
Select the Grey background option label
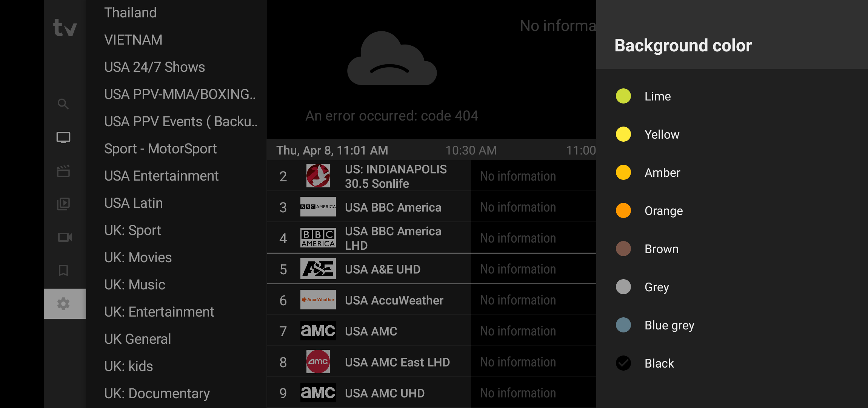tap(657, 287)
